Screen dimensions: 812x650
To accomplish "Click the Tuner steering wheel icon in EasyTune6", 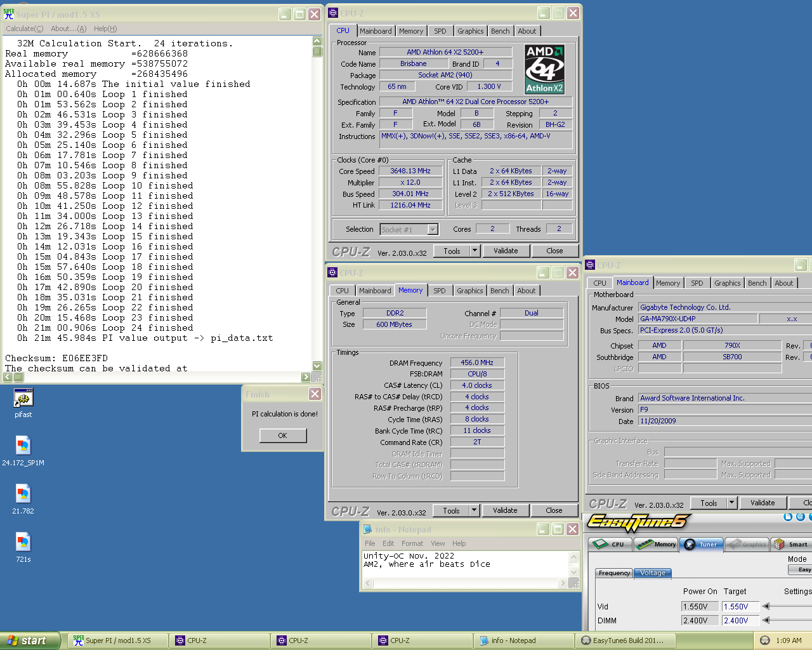I will [x=690, y=544].
